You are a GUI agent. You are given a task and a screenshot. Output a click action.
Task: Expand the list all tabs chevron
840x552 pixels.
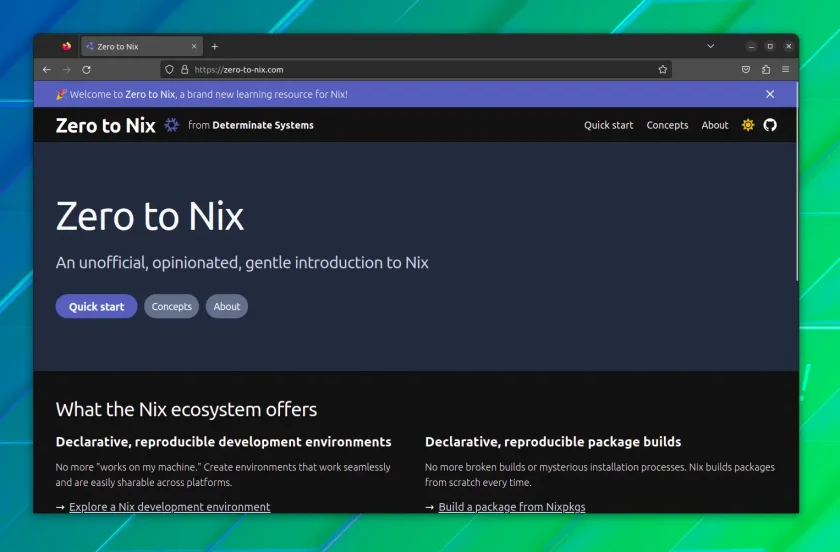click(710, 47)
